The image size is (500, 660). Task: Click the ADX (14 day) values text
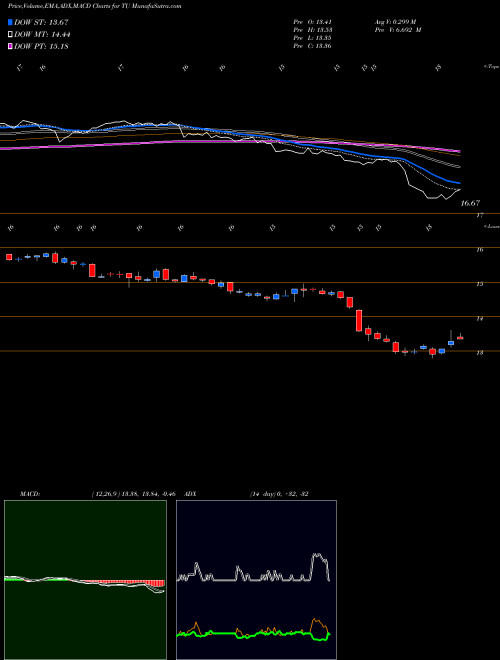279,494
